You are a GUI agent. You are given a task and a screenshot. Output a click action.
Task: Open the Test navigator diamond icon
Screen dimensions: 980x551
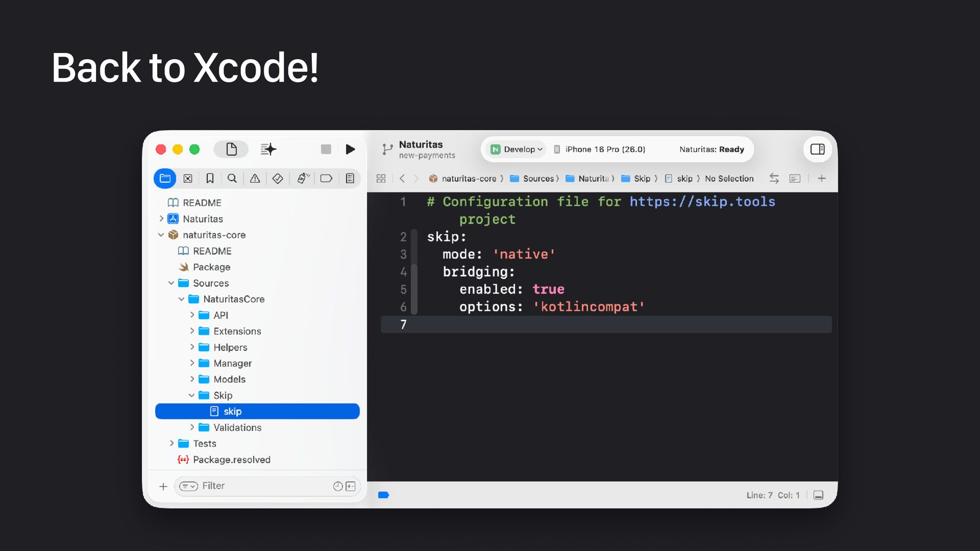pyautogui.click(x=278, y=179)
